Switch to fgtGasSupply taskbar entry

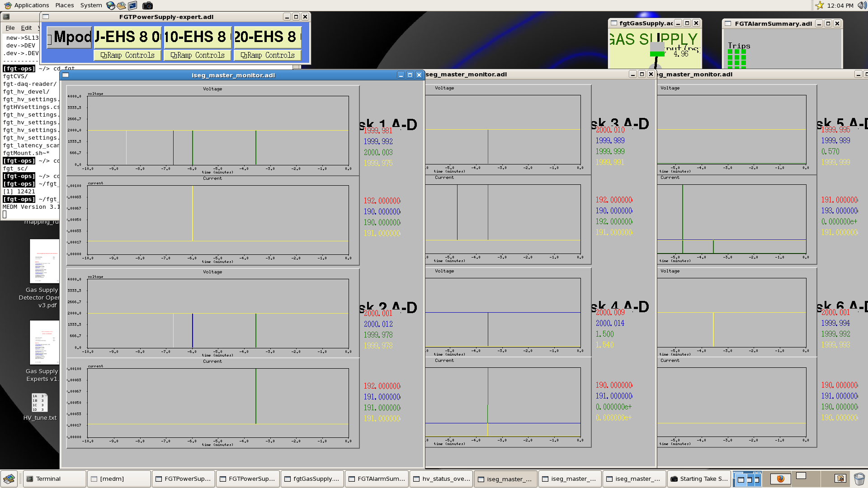coord(311,479)
